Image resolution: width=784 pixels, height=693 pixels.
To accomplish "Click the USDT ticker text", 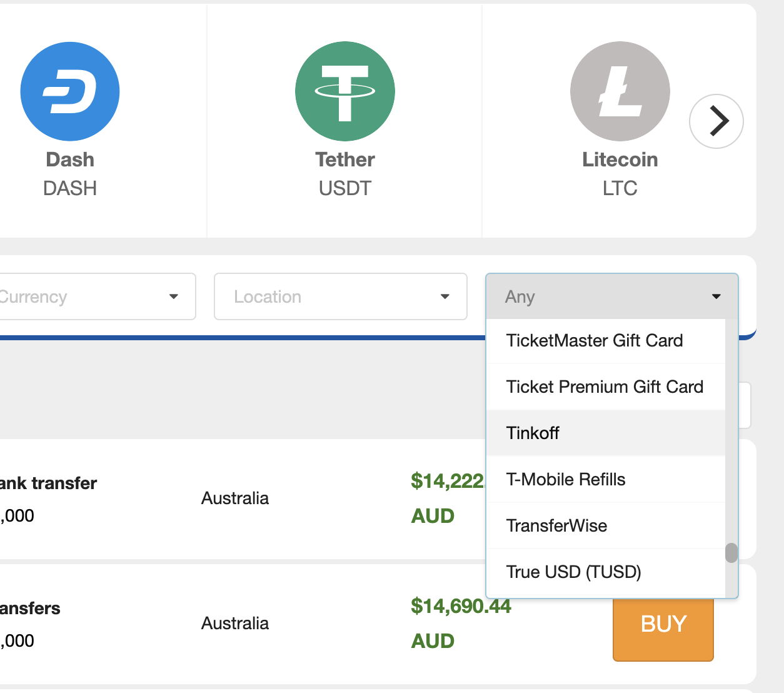I will click(x=345, y=188).
